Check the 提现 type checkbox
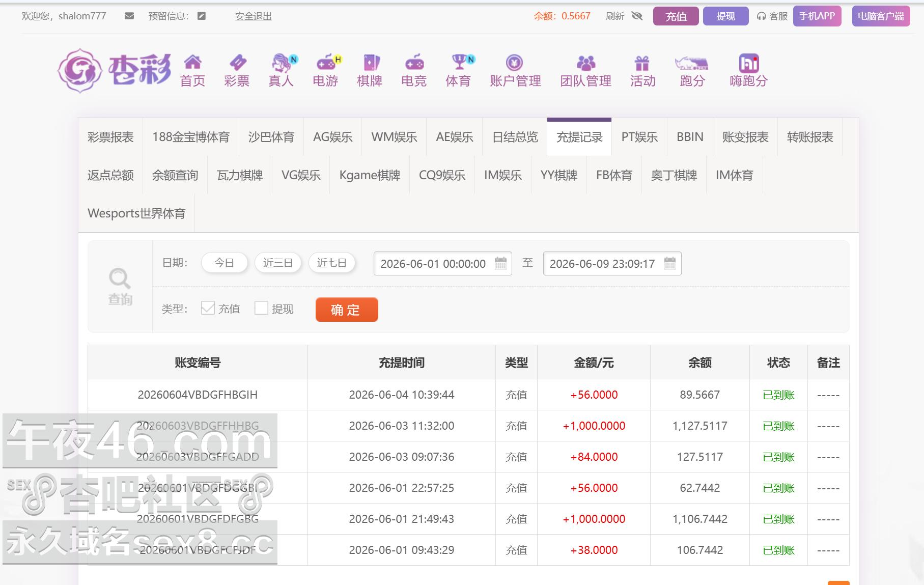This screenshot has width=924, height=585. pos(261,308)
